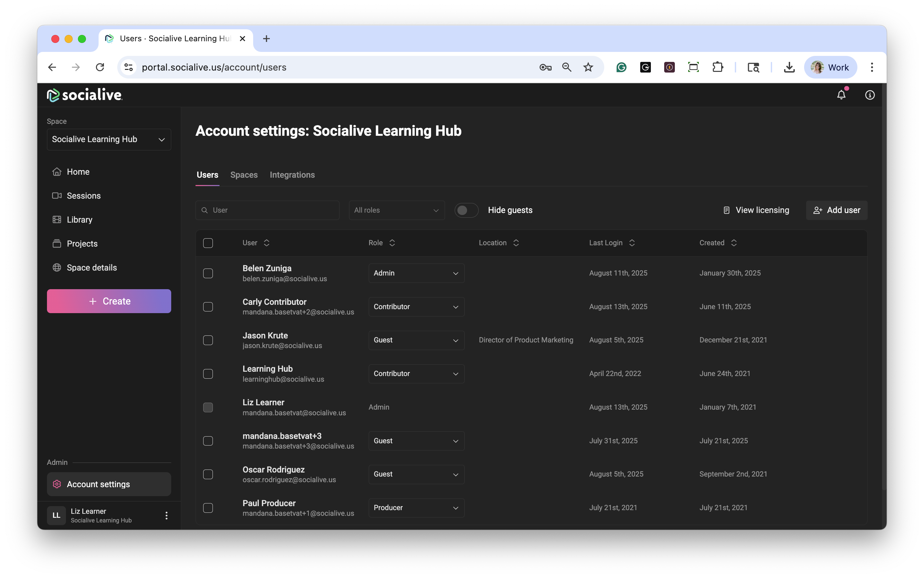Bookmark this page with star icon
This screenshot has width=924, height=579.
(x=588, y=68)
